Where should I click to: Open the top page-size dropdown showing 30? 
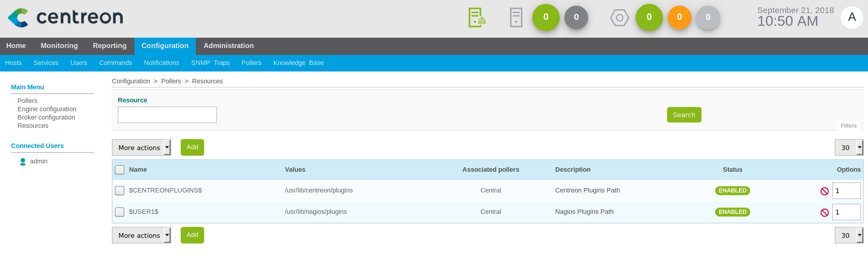(x=848, y=147)
